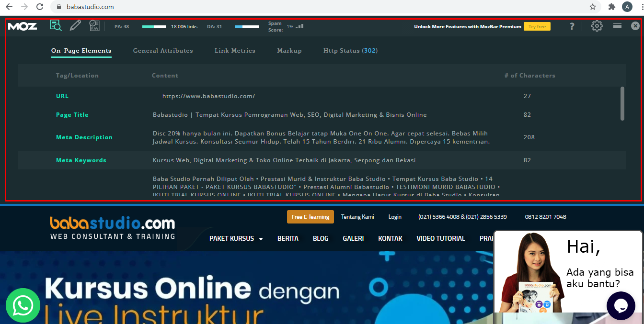
Task: Click the Page Title row label
Action: 72,115
